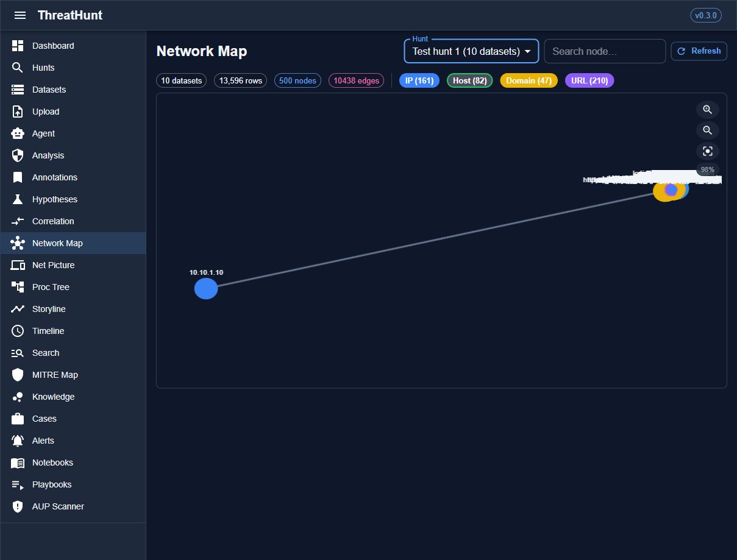Open the Timeline section
The height and width of the screenshot is (560, 737).
(48, 331)
